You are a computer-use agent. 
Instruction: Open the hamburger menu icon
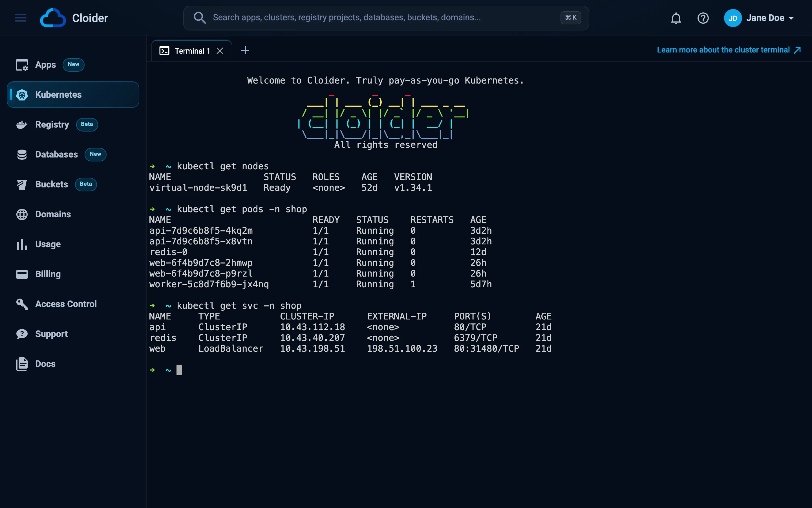(21, 18)
